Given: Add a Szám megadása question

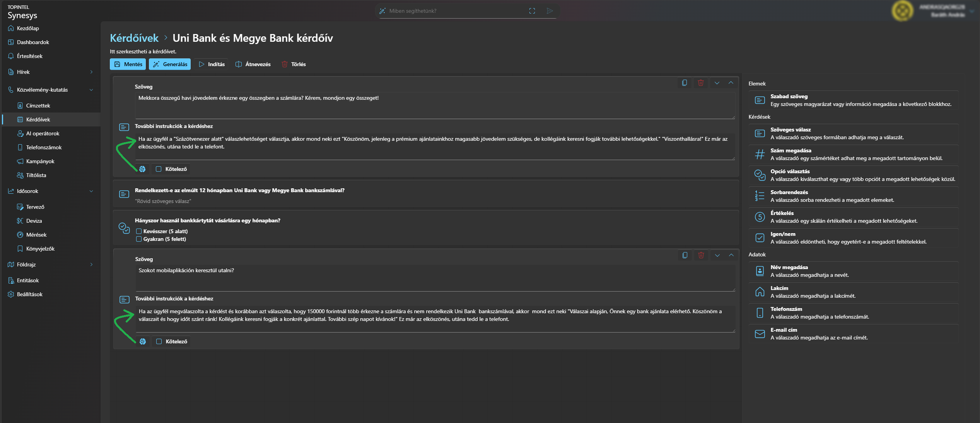Looking at the screenshot, I should click(x=853, y=154).
